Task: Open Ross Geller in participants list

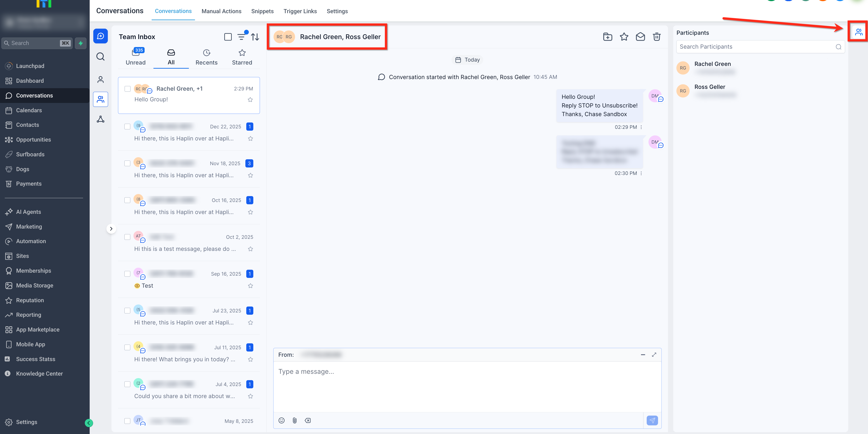Action: pyautogui.click(x=709, y=87)
